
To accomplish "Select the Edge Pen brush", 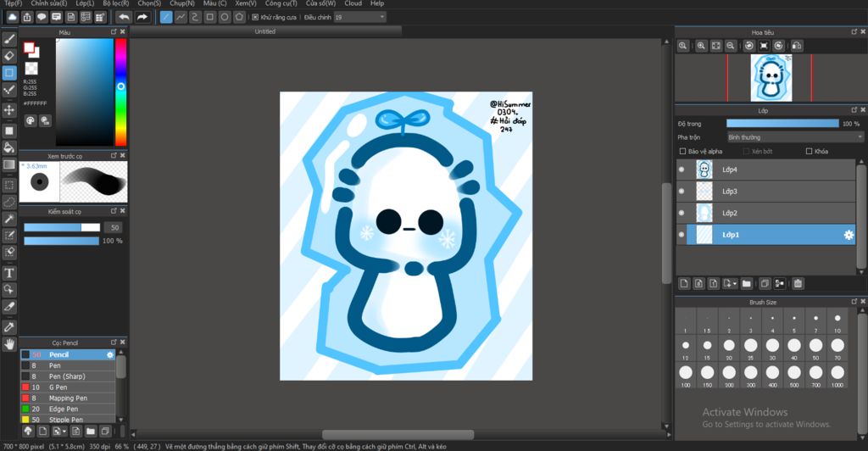I will point(68,409).
